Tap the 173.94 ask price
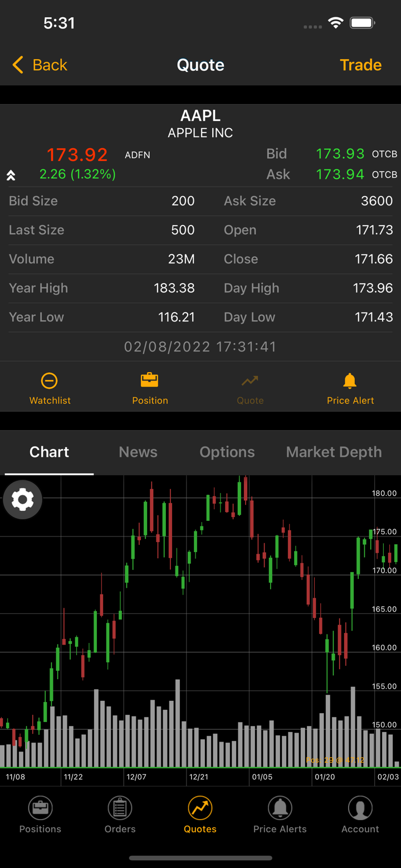 tap(340, 174)
